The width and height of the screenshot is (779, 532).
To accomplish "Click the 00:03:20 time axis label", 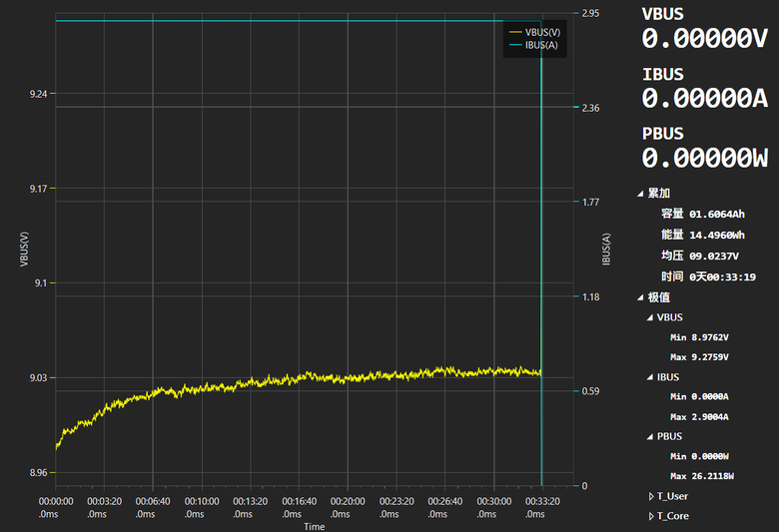I will coord(104,507).
